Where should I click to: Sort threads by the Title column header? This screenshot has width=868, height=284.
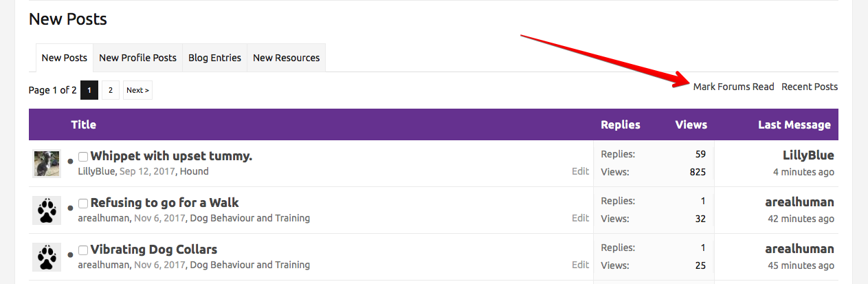pos(83,124)
